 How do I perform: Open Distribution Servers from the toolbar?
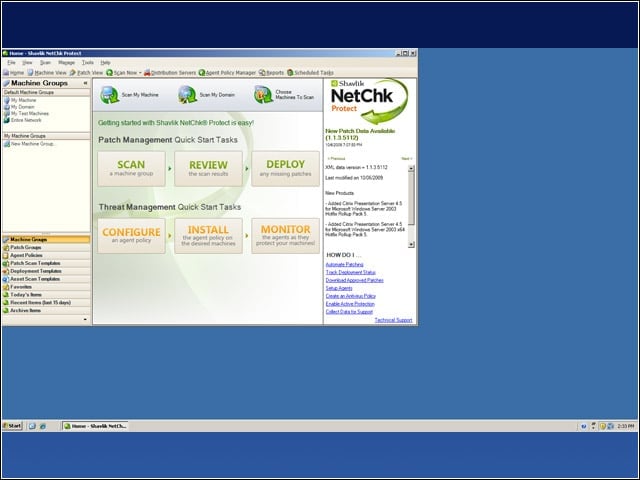tap(170, 73)
